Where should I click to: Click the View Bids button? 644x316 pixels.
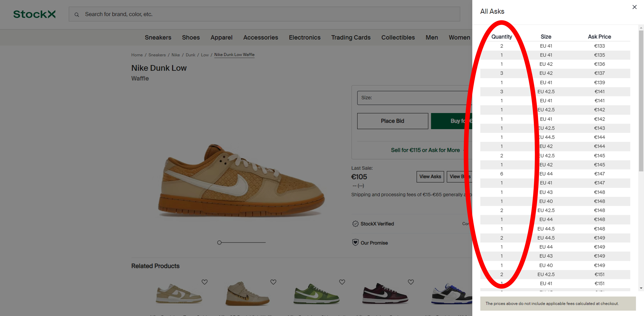459,176
